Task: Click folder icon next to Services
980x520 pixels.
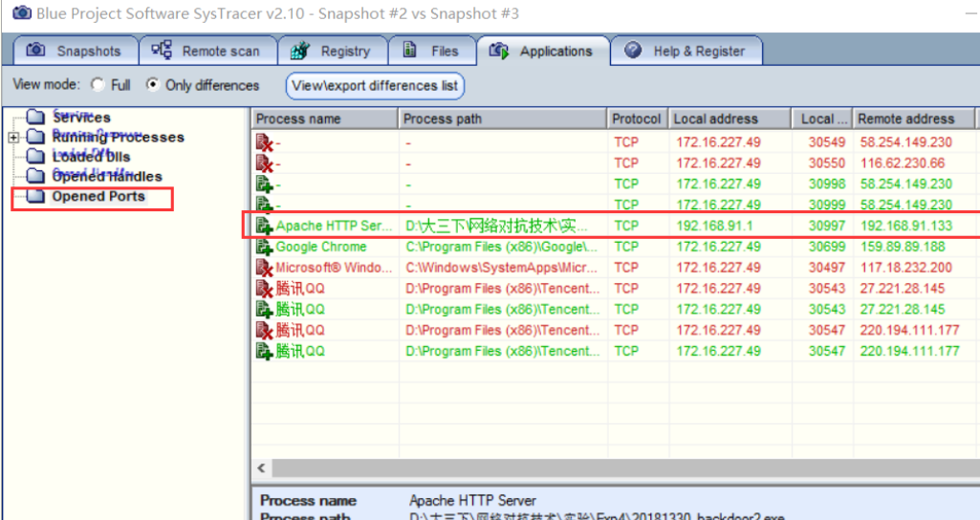Action: (36, 117)
